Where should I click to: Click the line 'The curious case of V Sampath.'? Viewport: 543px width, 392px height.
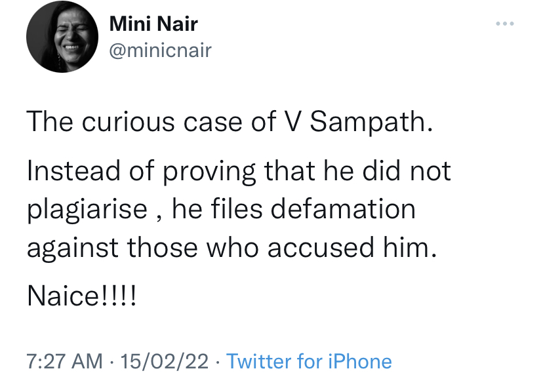(230, 122)
